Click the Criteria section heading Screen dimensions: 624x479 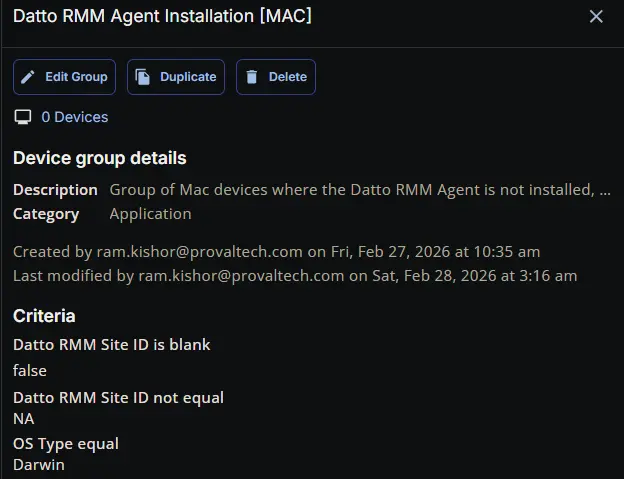click(44, 316)
